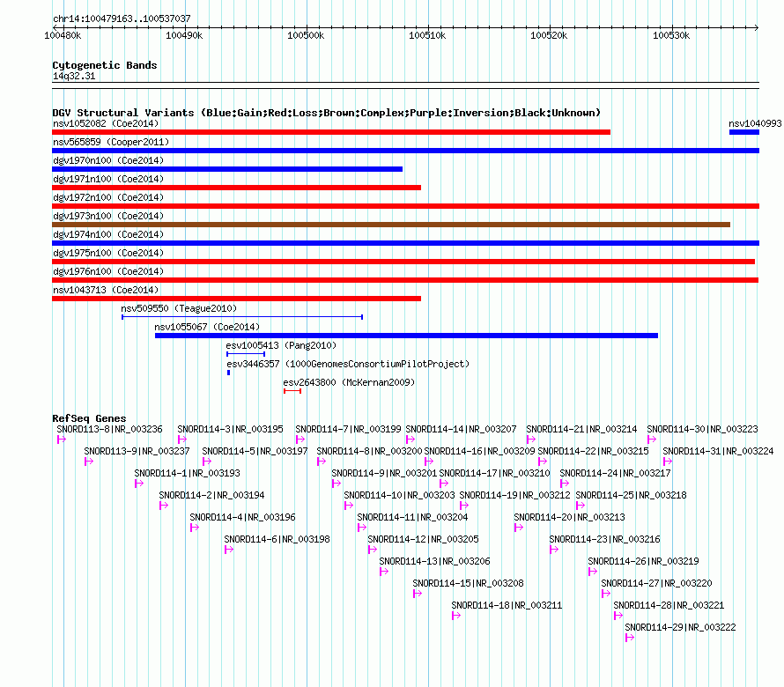Click the SNORD114-11 gene arrow glyph
The height and width of the screenshot is (687, 784).
pos(361,528)
